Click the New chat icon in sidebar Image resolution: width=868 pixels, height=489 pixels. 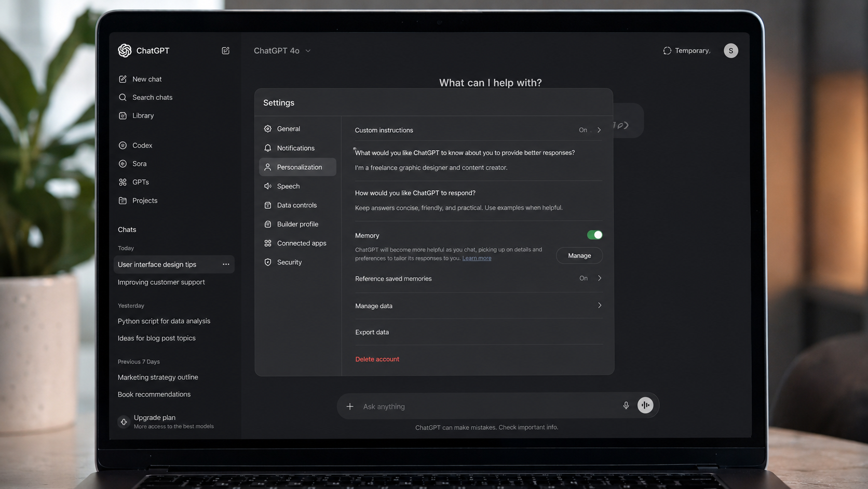123,79
